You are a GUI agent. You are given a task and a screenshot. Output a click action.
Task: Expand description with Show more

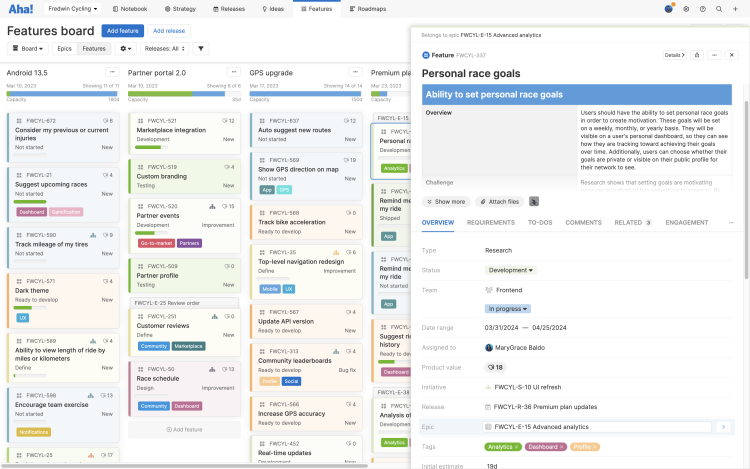tap(446, 202)
